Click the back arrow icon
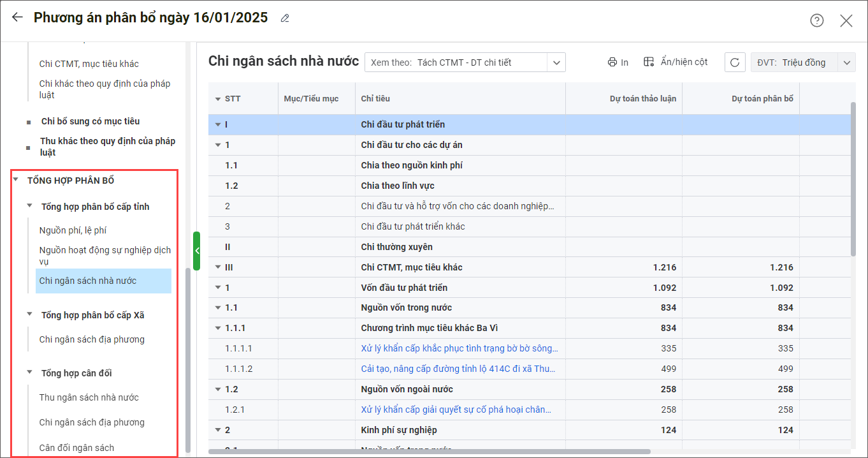 coord(17,18)
